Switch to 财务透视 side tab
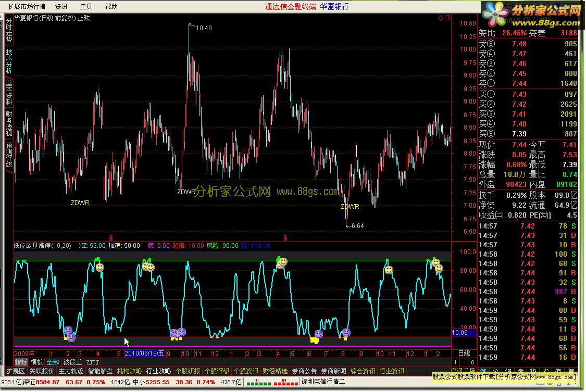 pyautogui.click(x=9, y=123)
